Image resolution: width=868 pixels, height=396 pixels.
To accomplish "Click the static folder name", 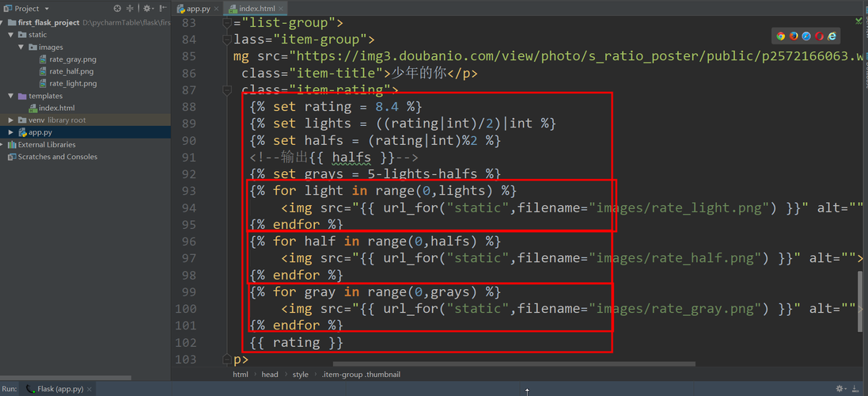I will point(38,35).
